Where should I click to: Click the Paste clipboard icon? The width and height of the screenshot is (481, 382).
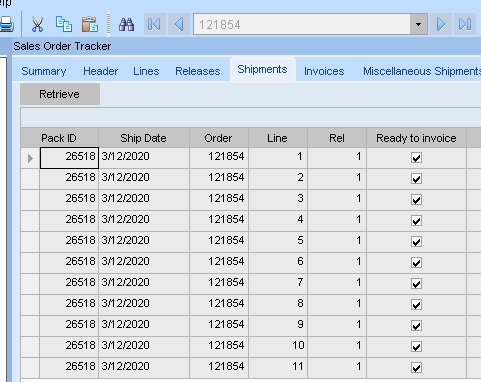pos(90,24)
